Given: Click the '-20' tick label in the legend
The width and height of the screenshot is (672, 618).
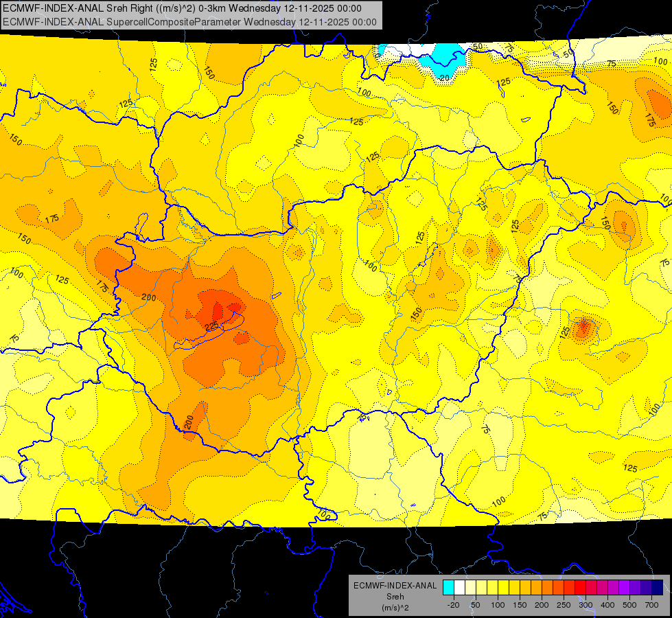Looking at the screenshot, I should [453, 605].
